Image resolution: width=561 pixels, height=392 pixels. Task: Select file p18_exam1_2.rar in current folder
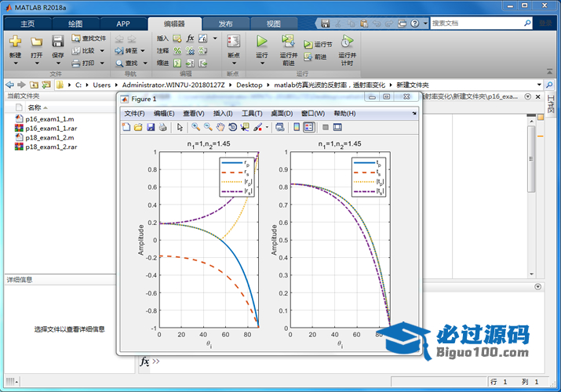point(51,147)
